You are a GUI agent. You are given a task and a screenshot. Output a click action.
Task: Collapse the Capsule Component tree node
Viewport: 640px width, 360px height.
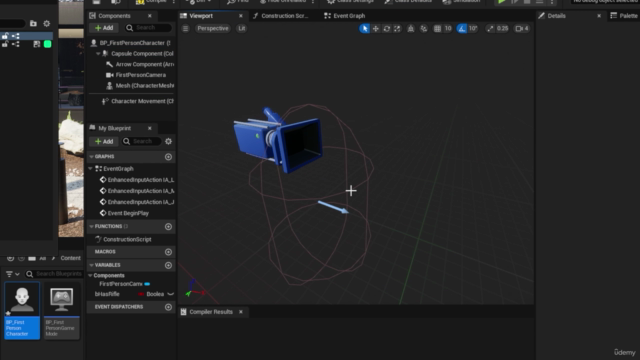tap(98, 53)
